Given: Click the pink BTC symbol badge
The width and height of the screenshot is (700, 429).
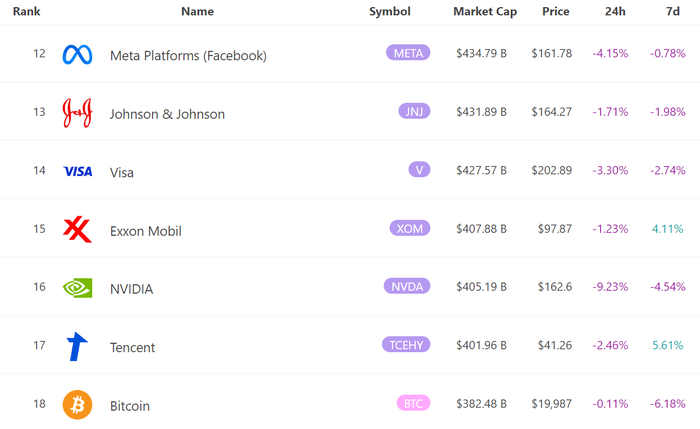Looking at the screenshot, I should tap(413, 404).
